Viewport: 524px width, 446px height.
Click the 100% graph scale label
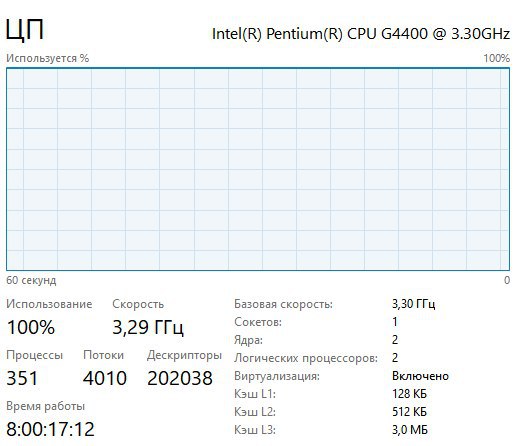coord(497,58)
